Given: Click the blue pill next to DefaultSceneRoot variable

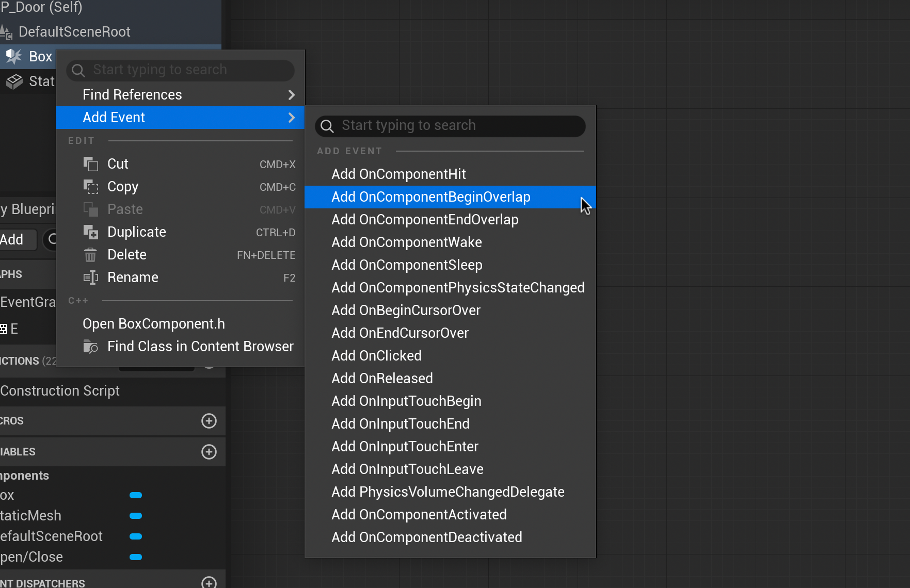Looking at the screenshot, I should [x=136, y=536].
